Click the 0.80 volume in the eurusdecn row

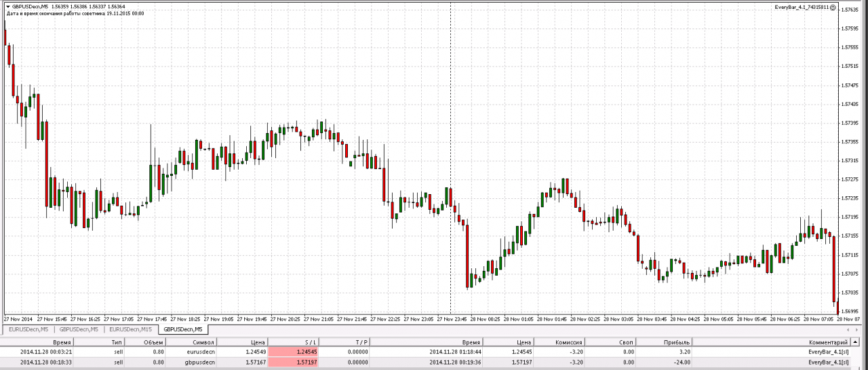(x=159, y=352)
